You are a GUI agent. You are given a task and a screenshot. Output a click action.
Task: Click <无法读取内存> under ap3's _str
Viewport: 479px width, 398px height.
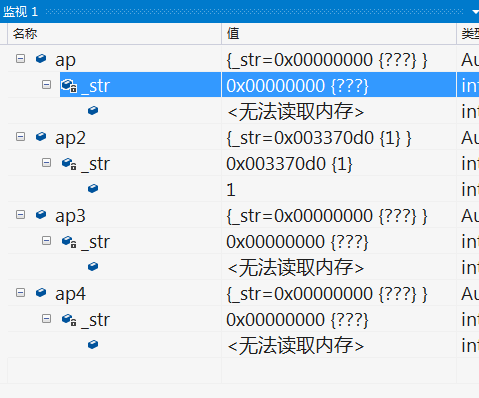point(296,268)
